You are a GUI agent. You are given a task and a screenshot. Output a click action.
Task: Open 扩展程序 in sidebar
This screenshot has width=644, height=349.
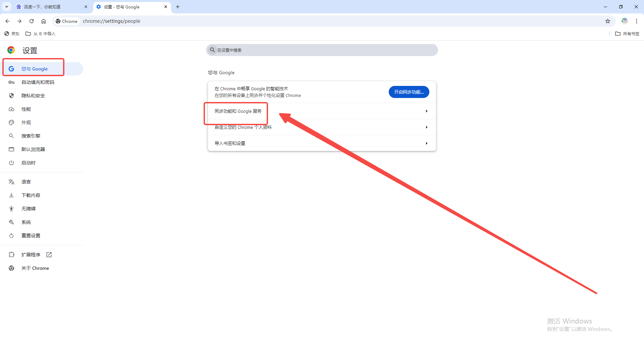point(42,255)
